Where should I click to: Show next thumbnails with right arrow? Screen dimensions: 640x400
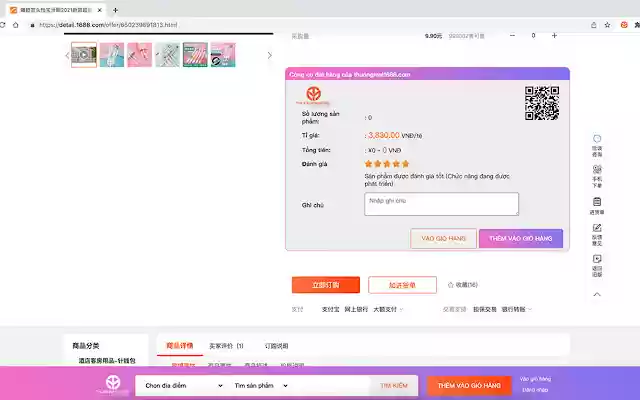tap(269, 55)
